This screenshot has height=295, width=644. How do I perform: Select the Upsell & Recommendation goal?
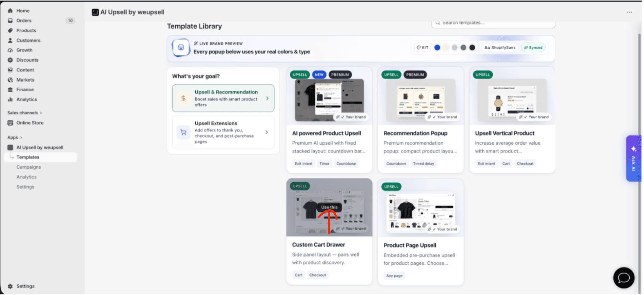[x=224, y=98]
